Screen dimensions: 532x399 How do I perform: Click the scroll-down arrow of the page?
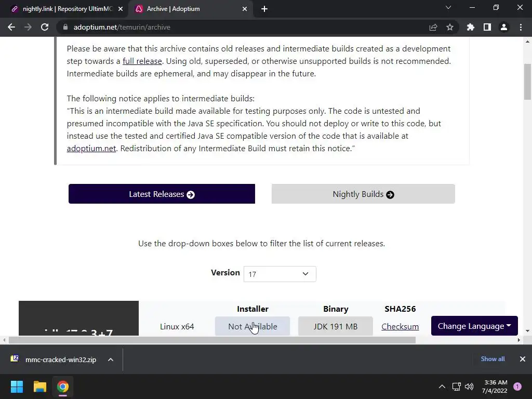click(x=527, y=331)
